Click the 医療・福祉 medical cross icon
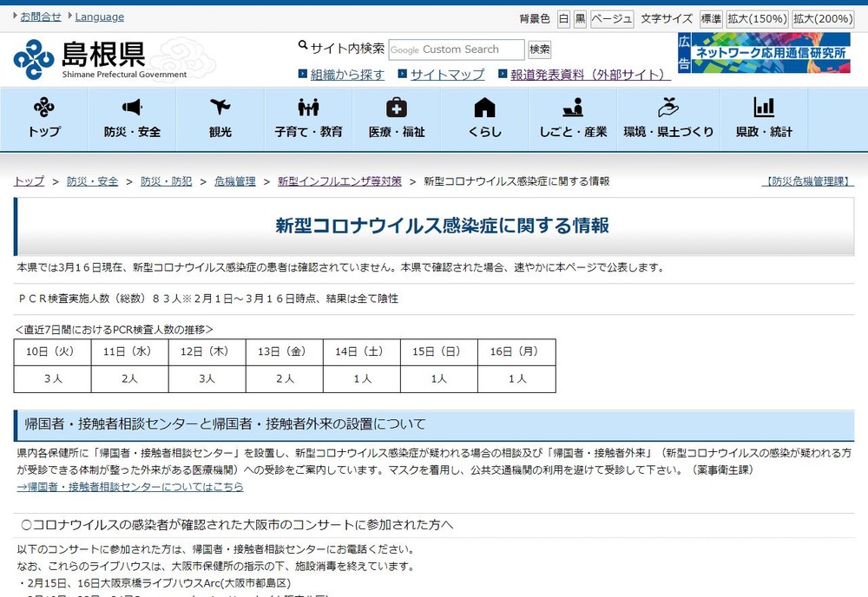 tap(395, 108)
